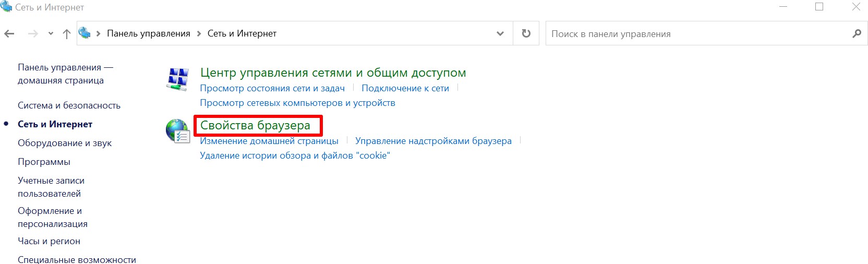
Task: Open Оборудование и звук category
Action: [x=65, y=143]
